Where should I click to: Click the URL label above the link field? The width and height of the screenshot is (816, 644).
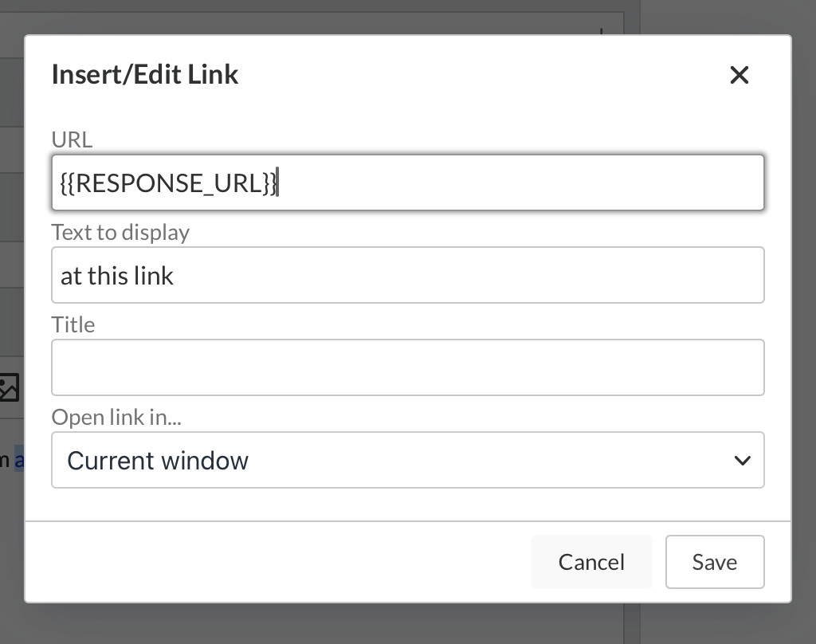[x=72, y=139]
